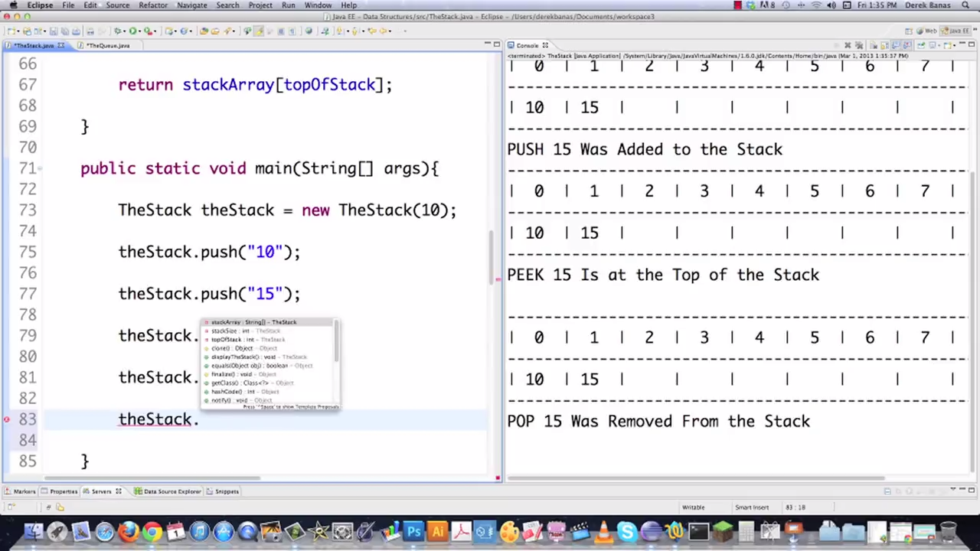
Task: Toggle error breakpoint marker on line 83
Action: click(7, 419)
